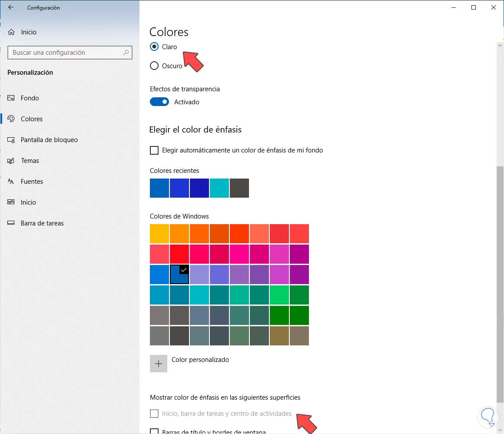Open the Fuentes settings page
The height and width of the screenshot is (434, 504).
coord(70,181)
